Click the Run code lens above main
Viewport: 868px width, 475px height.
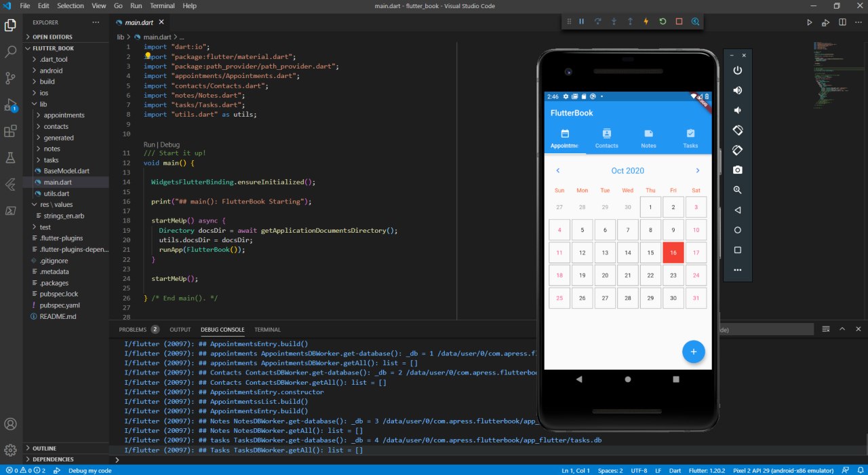[150, 145]
